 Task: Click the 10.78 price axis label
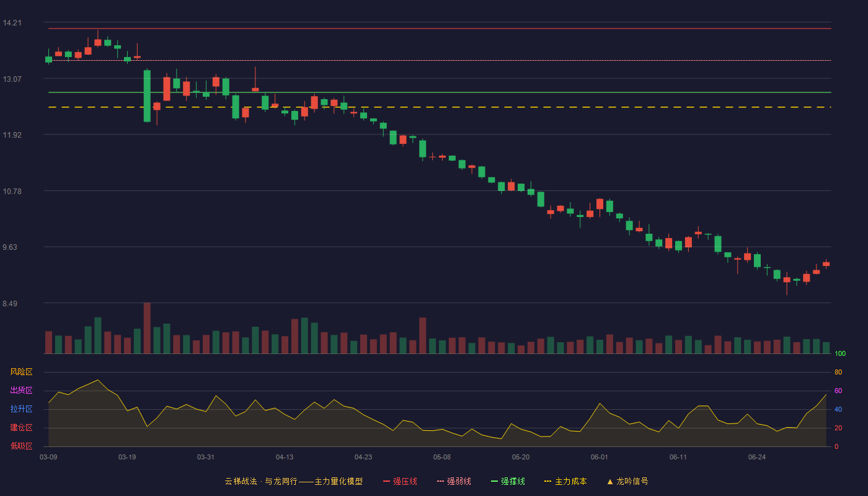click(x=12, y=191)
